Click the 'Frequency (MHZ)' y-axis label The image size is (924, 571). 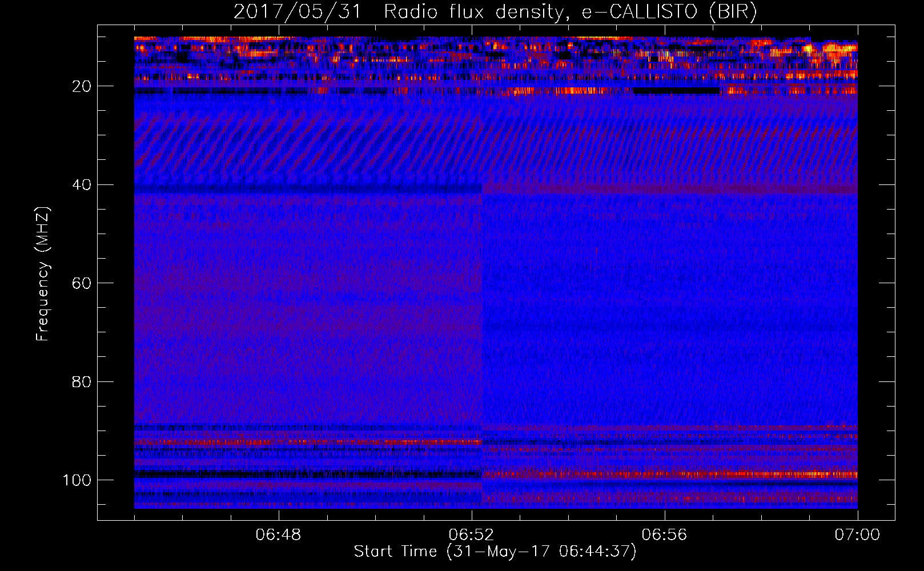tap(43, 274)
